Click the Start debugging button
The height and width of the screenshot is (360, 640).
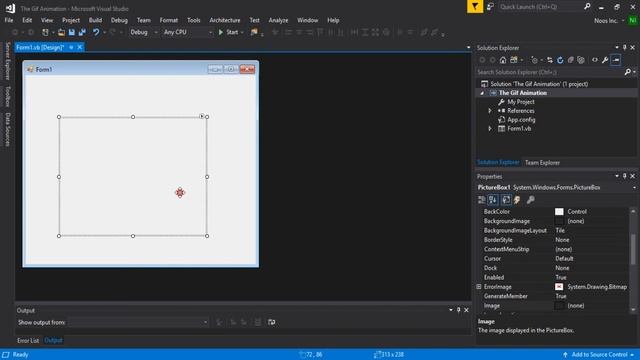pos(229,32)
